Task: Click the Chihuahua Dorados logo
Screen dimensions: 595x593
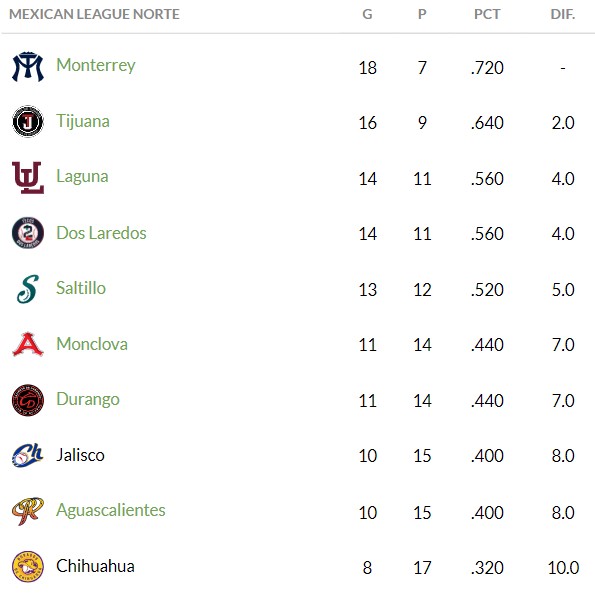Action: tap(28, 566)
